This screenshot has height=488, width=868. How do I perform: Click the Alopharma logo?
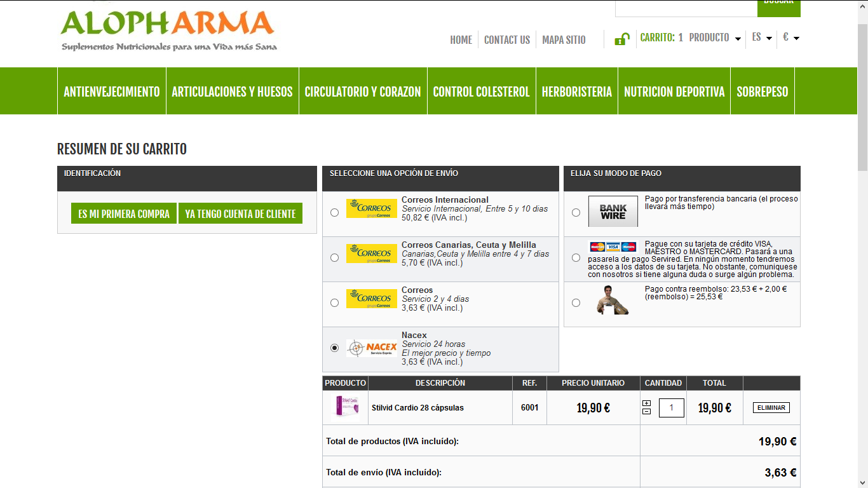pos(168,29)
